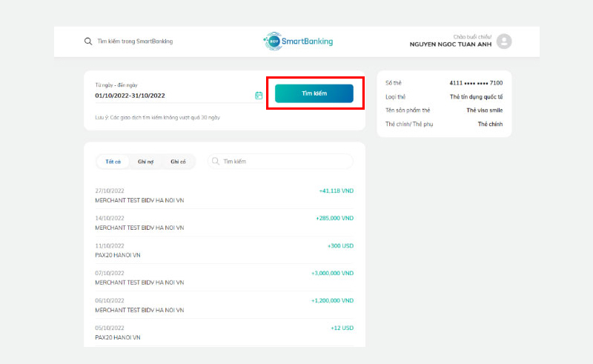
Task: Open the user profile avatar icon
Action: click(504, 42)
